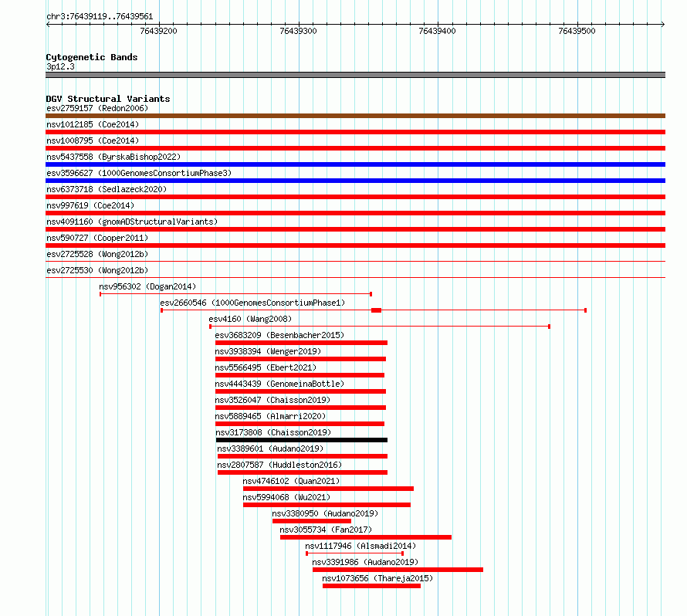Click nsv2807587 (Huddleston2016) label

click(279, 465)
